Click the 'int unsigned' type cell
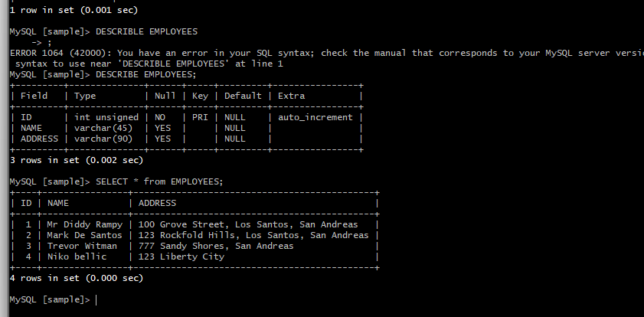Image resolution: width=644 pixels, height=317 pixels. [x=106, y=117]
